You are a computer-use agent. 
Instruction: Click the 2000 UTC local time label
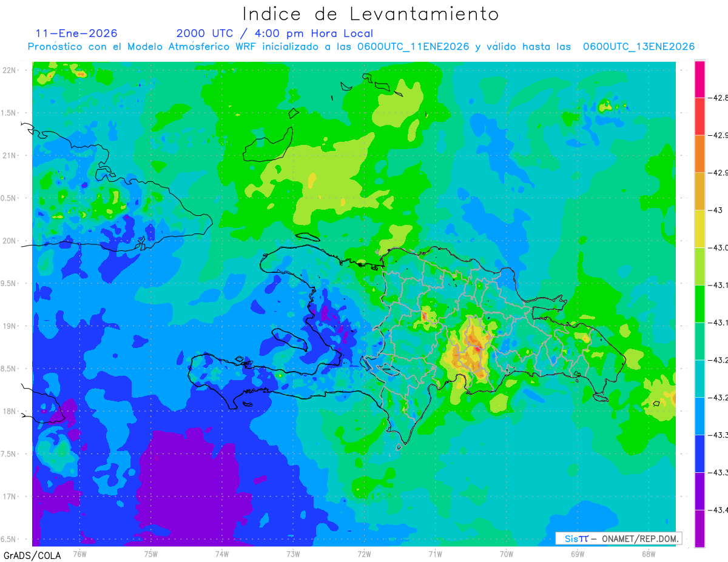coord(275,33)
